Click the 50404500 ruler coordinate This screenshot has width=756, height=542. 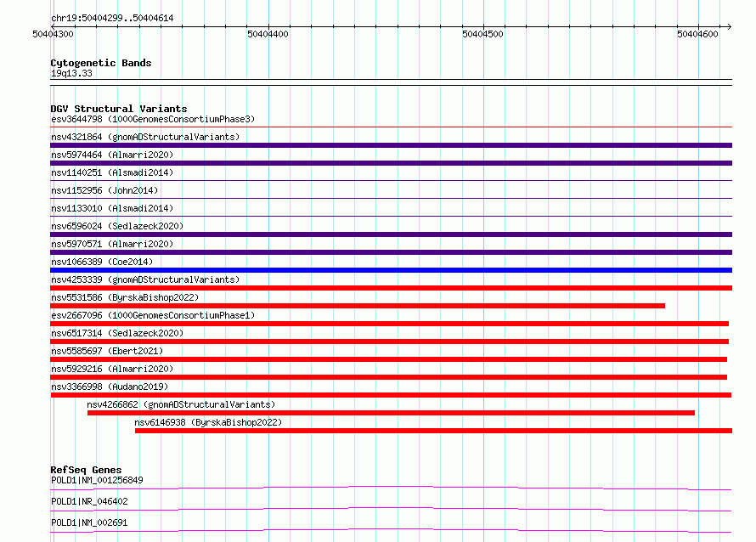482,34
